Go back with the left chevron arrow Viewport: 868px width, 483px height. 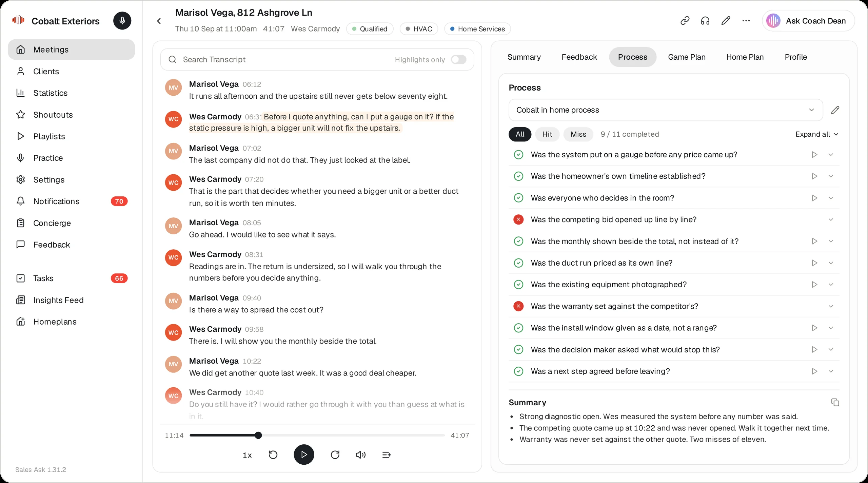tap(159, 21)
